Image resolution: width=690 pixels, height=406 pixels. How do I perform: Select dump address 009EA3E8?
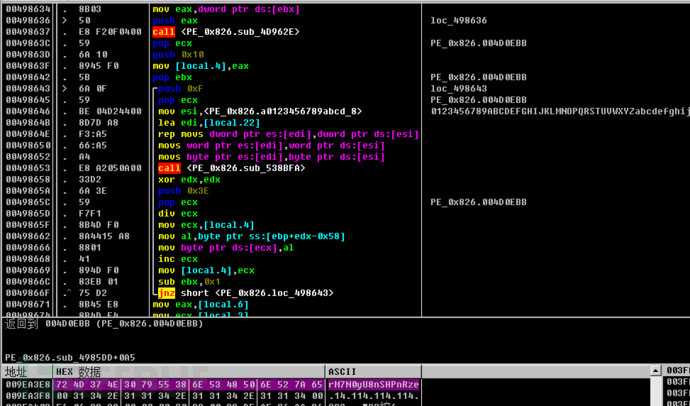(26, 384)
